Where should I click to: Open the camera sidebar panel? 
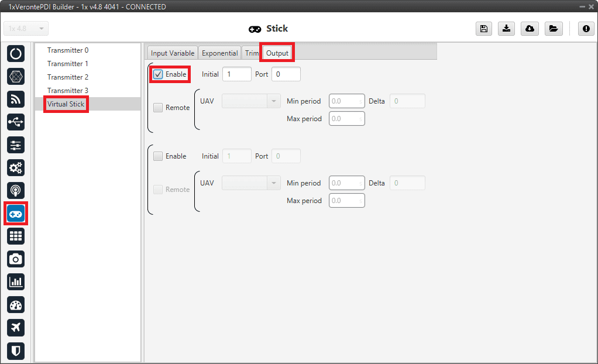16,259
